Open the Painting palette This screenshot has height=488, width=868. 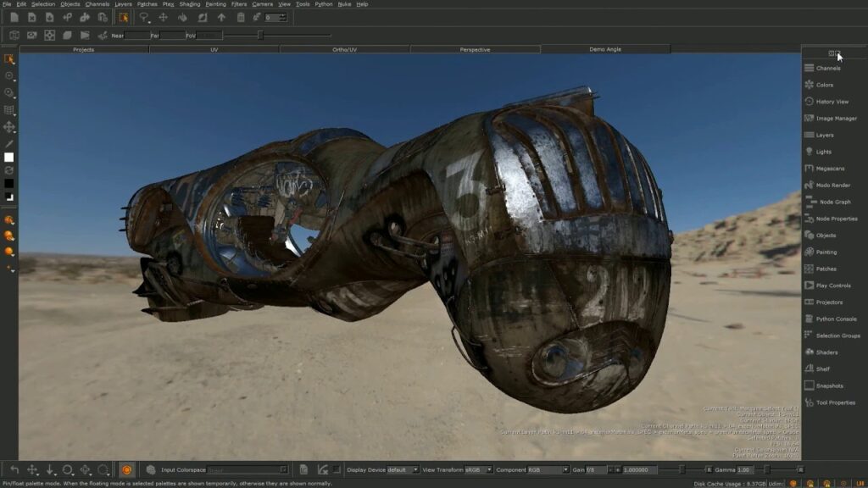[x=826, y=252]
